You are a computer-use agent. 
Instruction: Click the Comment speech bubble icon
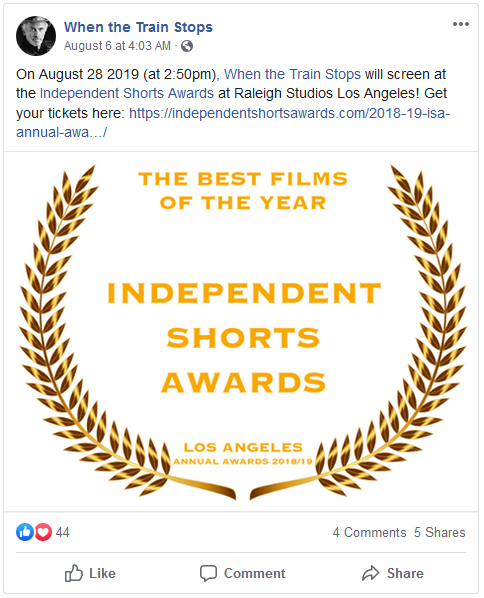[x=208, y=573]
